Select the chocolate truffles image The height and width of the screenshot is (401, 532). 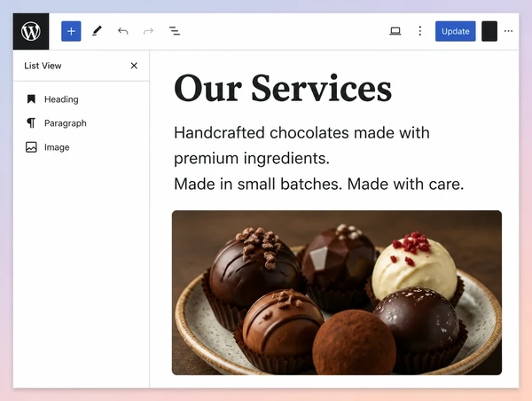click(337, 293)
